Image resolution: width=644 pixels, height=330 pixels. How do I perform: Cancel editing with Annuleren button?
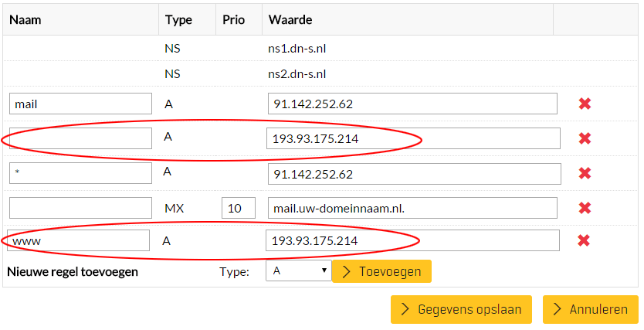click(590, 309)
